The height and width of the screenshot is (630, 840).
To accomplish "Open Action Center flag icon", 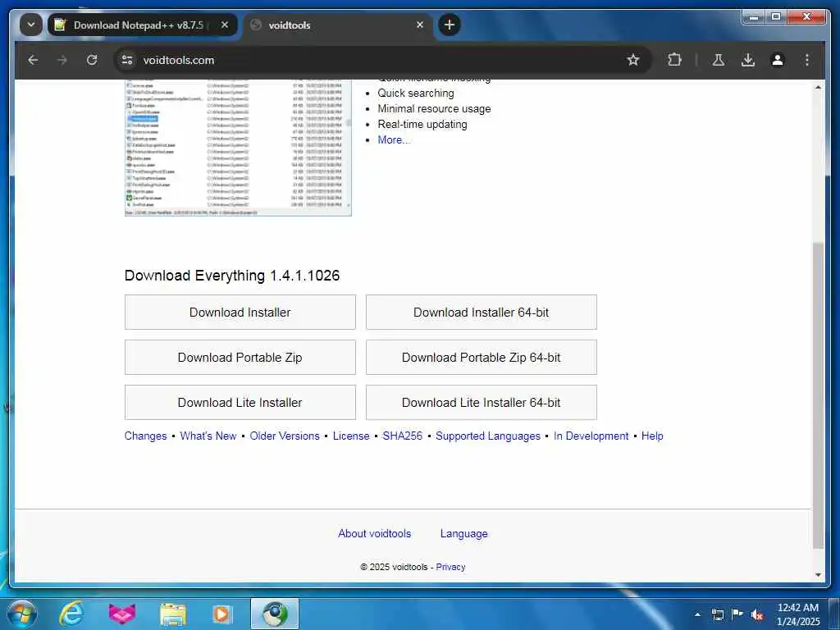I will (737, 614).
